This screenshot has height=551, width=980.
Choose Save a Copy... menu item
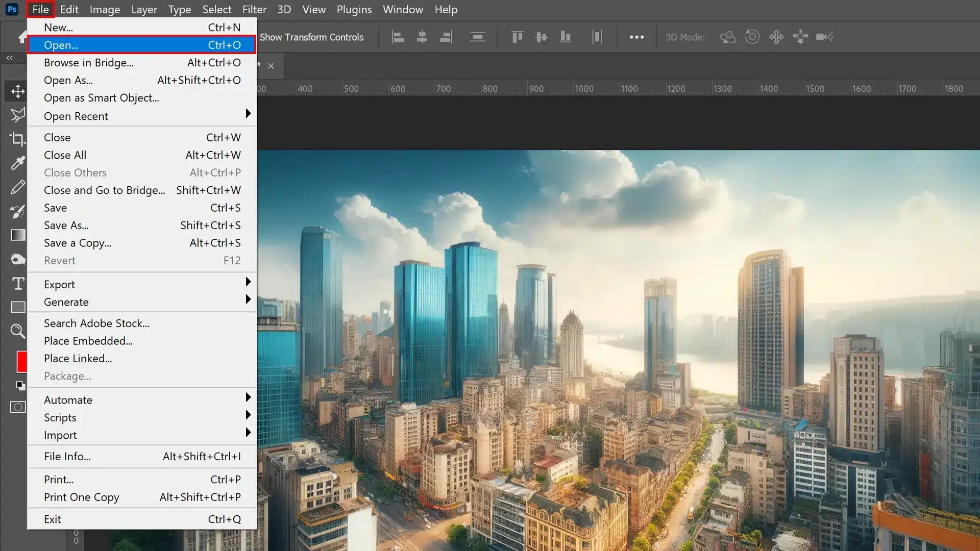pyautogui.click(x=142, y=243)
